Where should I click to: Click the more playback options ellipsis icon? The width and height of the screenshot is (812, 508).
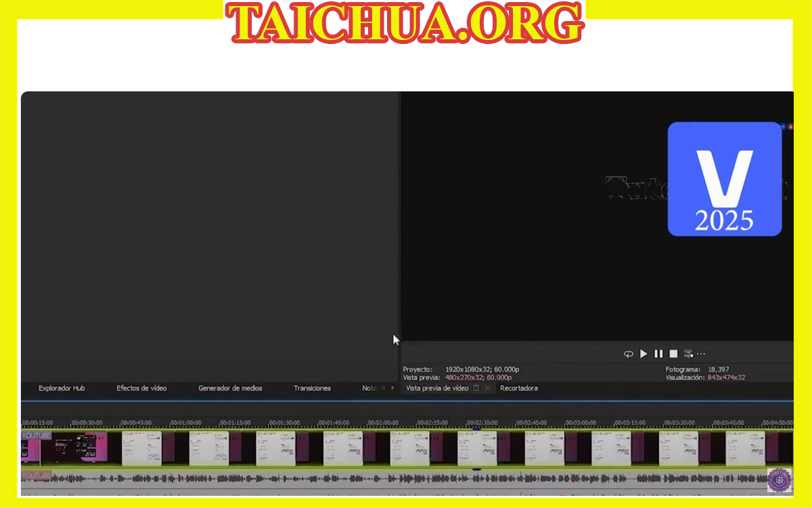pos(701,354)
